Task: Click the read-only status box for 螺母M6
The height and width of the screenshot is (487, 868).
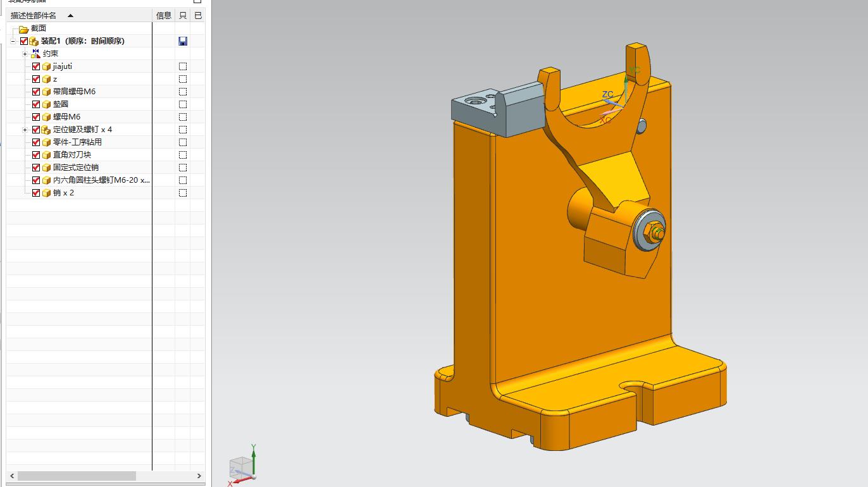Action: (183, 117)
